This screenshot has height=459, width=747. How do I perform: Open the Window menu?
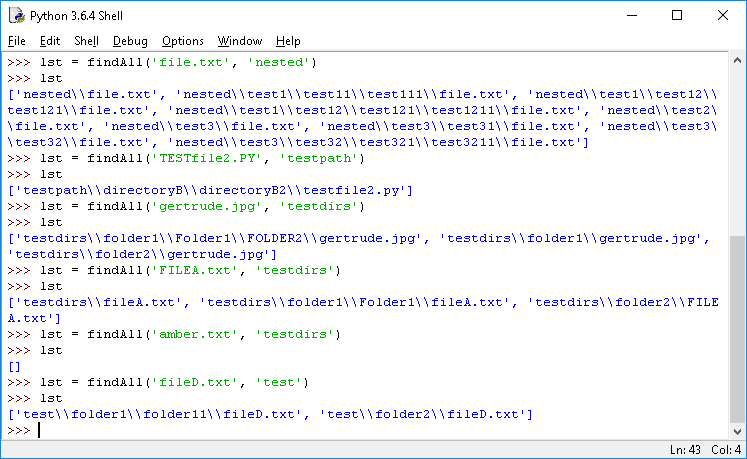(x=240, y=41)
